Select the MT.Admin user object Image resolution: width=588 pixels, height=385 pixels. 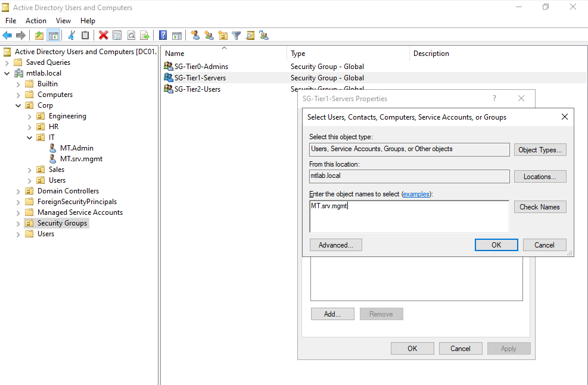click(x=76, y=148)
